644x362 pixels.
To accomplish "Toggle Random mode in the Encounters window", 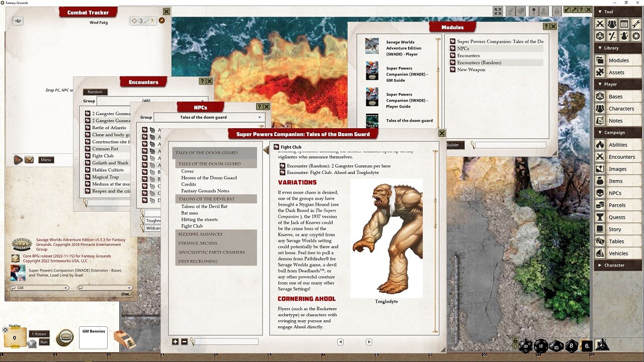I will tap(95, 92).
